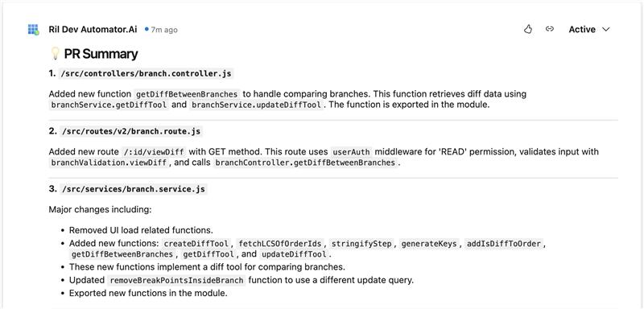Click the blue unread dot indicator
The width and height of the screenshot is (644, 309).
point(147,30)
